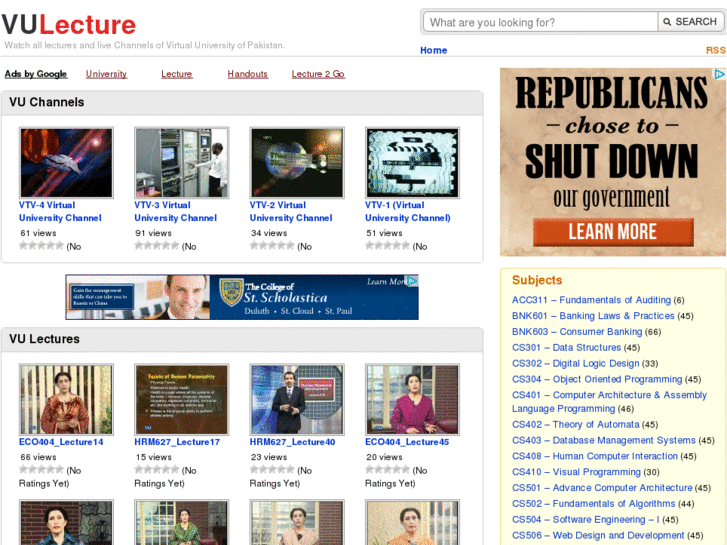Click the Ads by Google label
727x545 pixels.
[x=36, y=74]
